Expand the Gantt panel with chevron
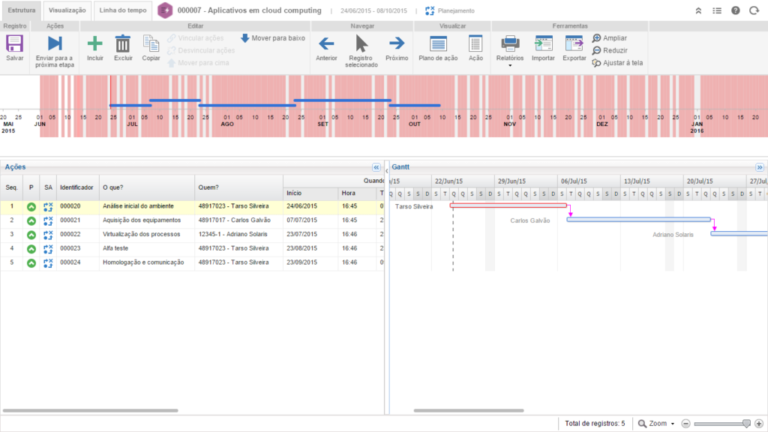The height and width of the screenshot is (432, 768). point(760,167)
